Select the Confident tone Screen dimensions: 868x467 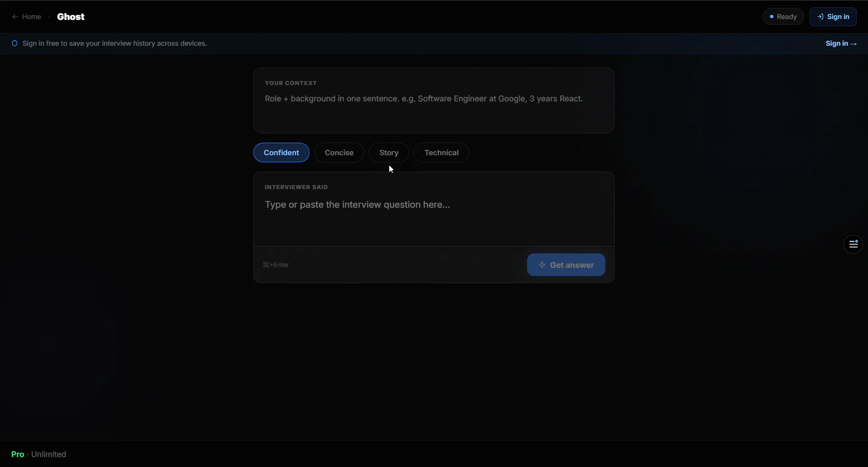tap(281, 152)
